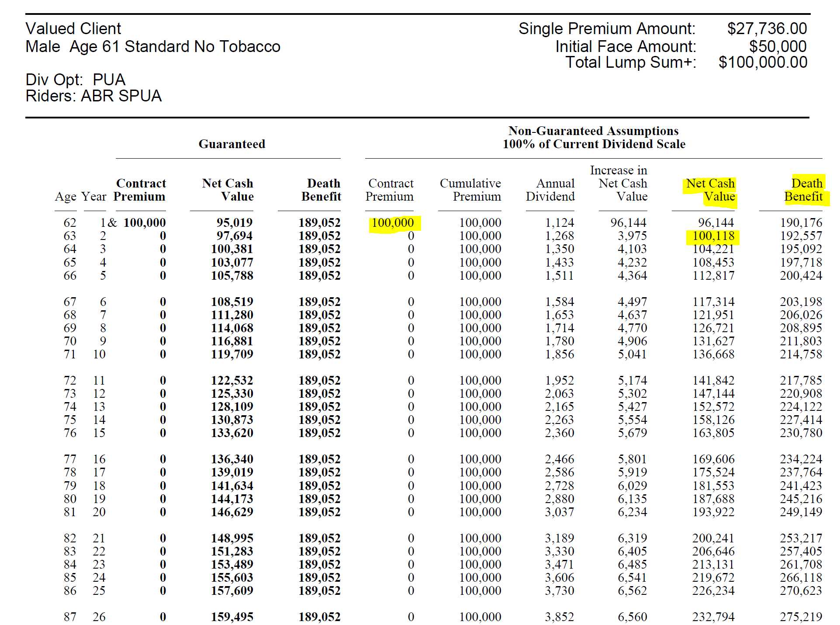Click 'Increase in Net Cash Value' header
Screen dimensions: 840x625
pyautogui.click(x=619, y=183)
